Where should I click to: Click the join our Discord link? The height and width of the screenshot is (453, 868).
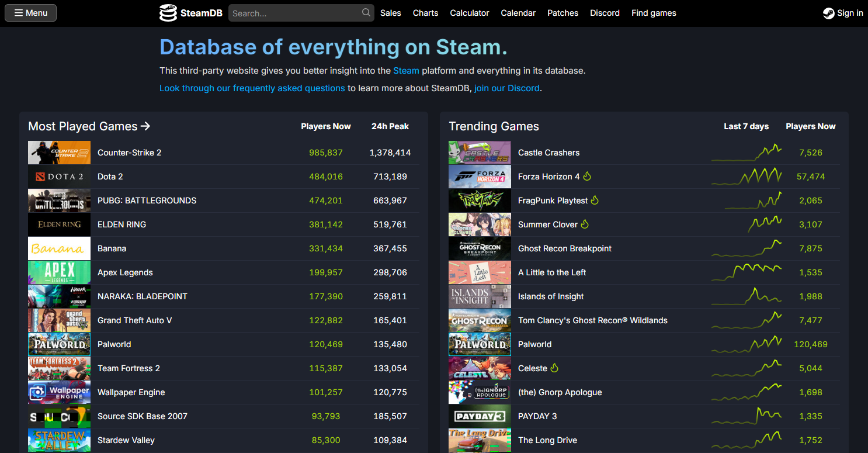click(506, 88)
